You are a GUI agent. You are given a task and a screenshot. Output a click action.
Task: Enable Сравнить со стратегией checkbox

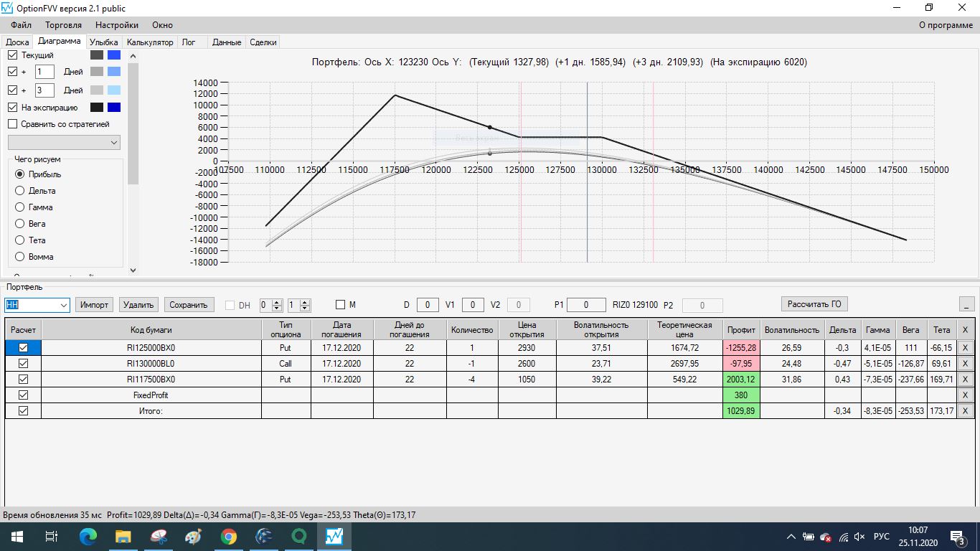12,124
